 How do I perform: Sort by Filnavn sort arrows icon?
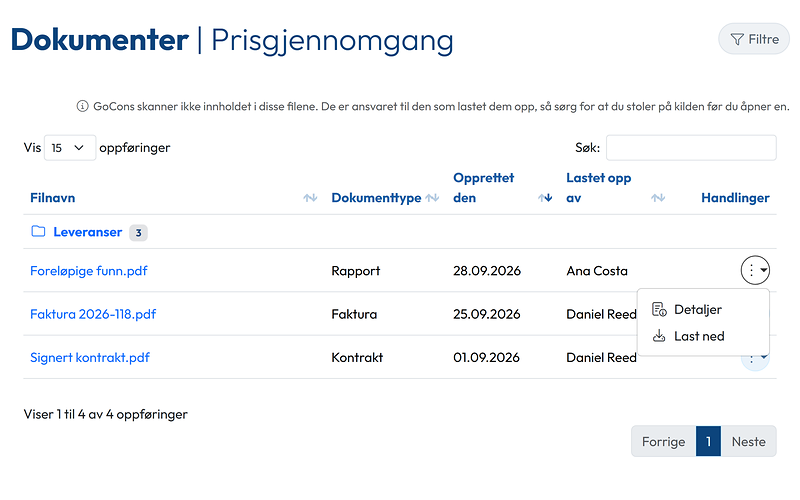coord(310,197)
